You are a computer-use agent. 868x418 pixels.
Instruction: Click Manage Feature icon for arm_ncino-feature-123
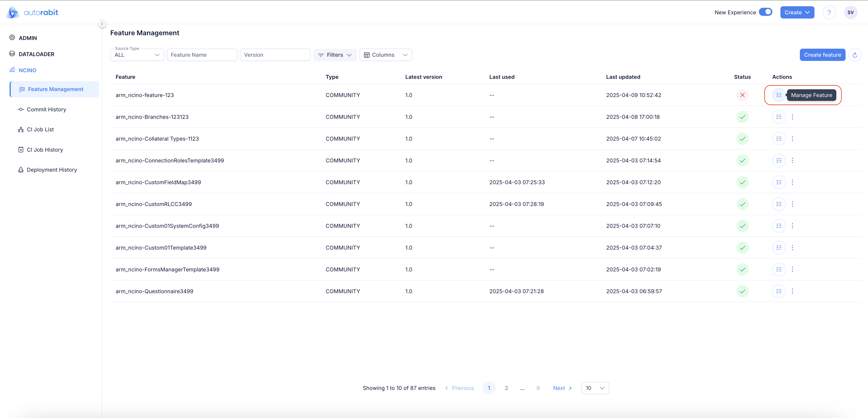pos(779,95)
